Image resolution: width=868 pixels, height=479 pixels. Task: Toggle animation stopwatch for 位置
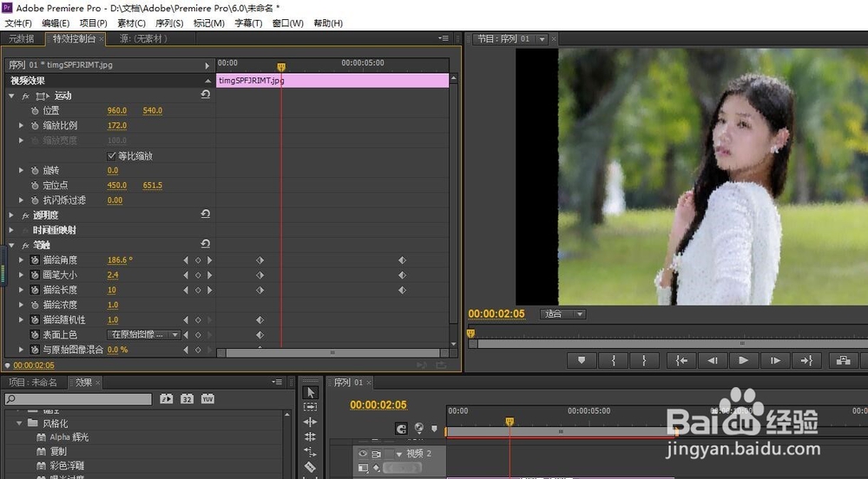[x=35, y=110]
